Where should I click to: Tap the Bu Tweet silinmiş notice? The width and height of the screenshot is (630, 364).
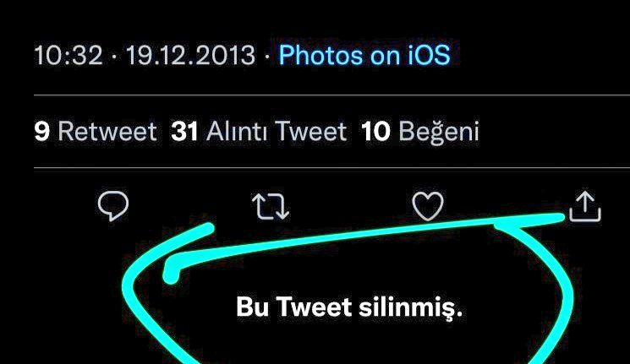click(349, 307)
